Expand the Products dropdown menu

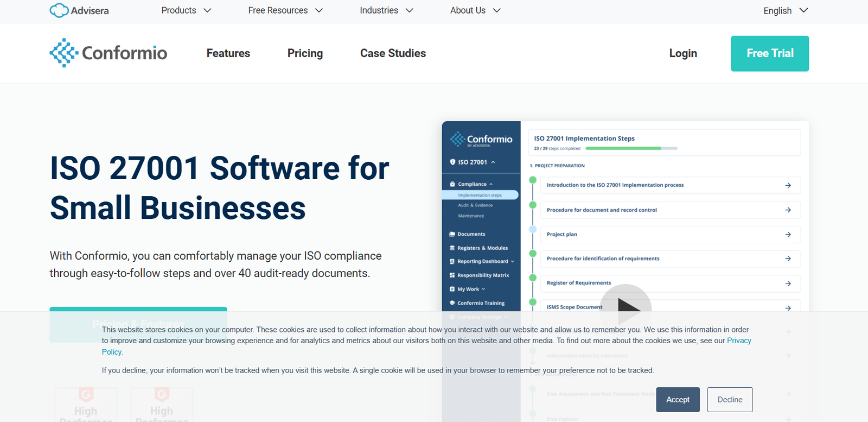point(186,10)
